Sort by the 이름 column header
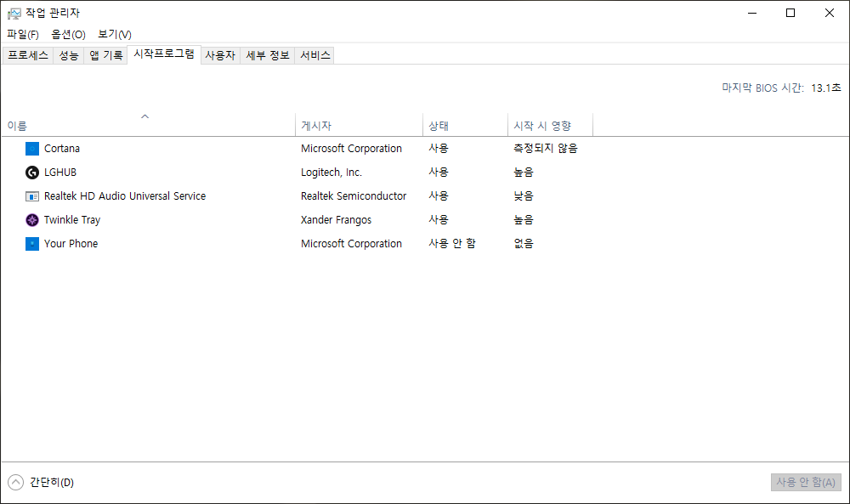The width and height of the screenshot is (850, 504). (148, 125)
